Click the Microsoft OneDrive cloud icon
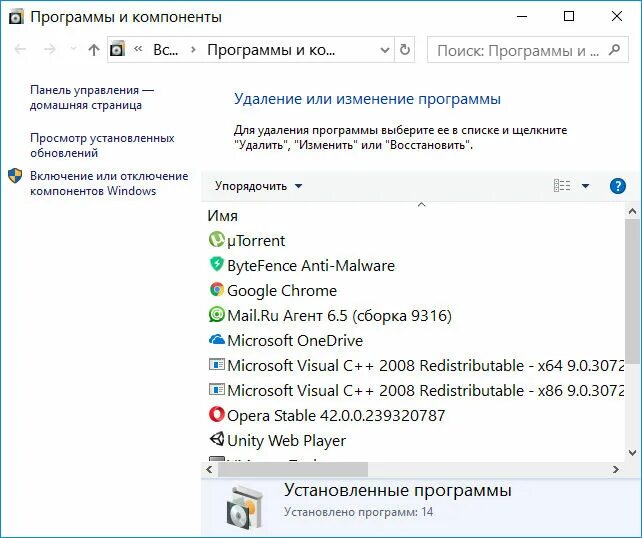The width and height of the screenshot is (642, 538). [217, 340]
